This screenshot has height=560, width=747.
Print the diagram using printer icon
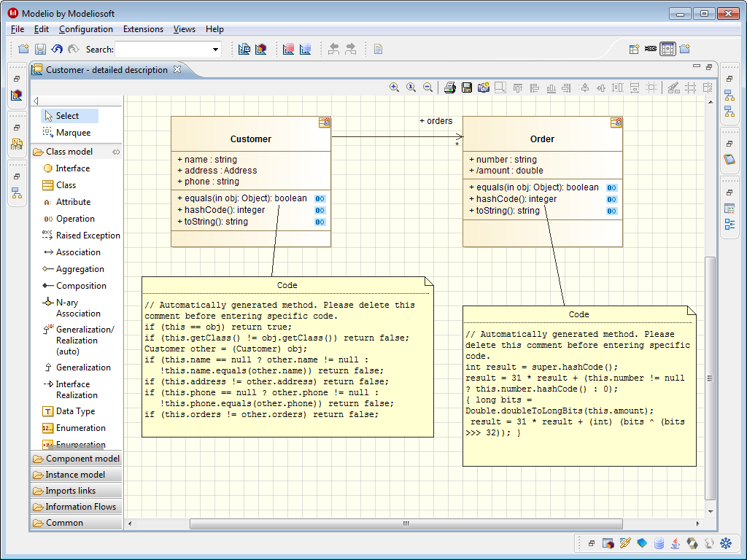tap(449, 87)
